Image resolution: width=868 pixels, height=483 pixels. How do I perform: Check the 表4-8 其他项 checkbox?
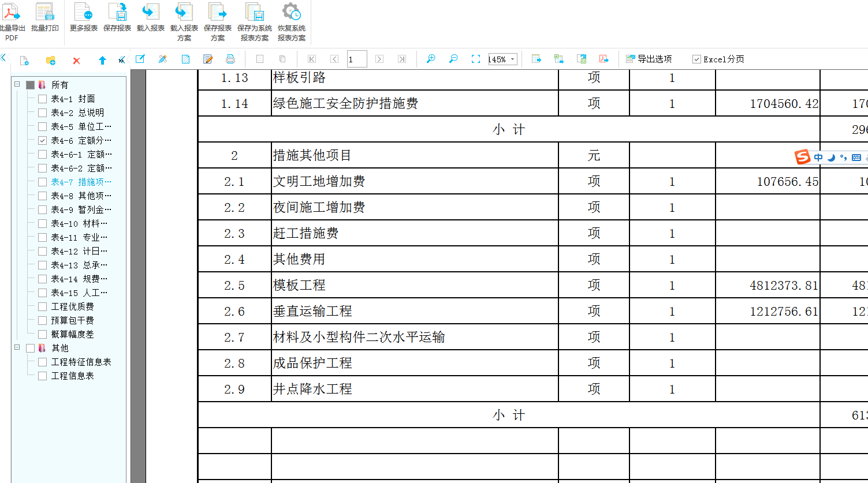(x=42, y=196)
